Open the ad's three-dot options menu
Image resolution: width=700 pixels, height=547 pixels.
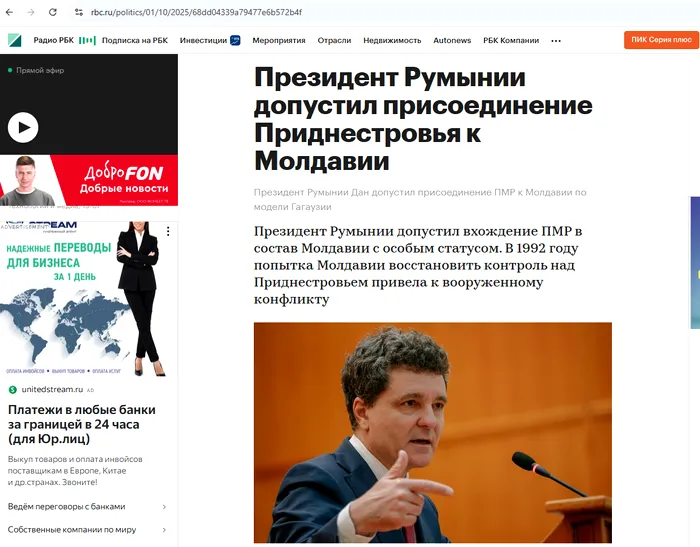coord(168,231)
